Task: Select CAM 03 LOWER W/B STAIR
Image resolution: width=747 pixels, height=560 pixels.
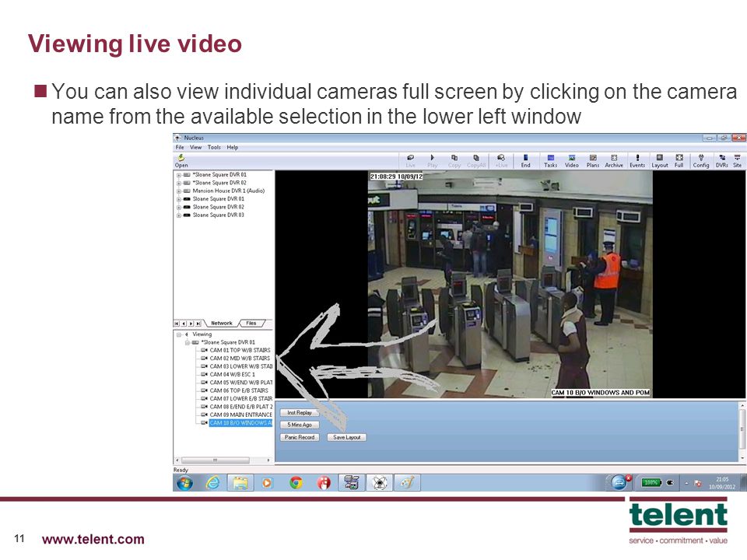Action: click(241, 366)
